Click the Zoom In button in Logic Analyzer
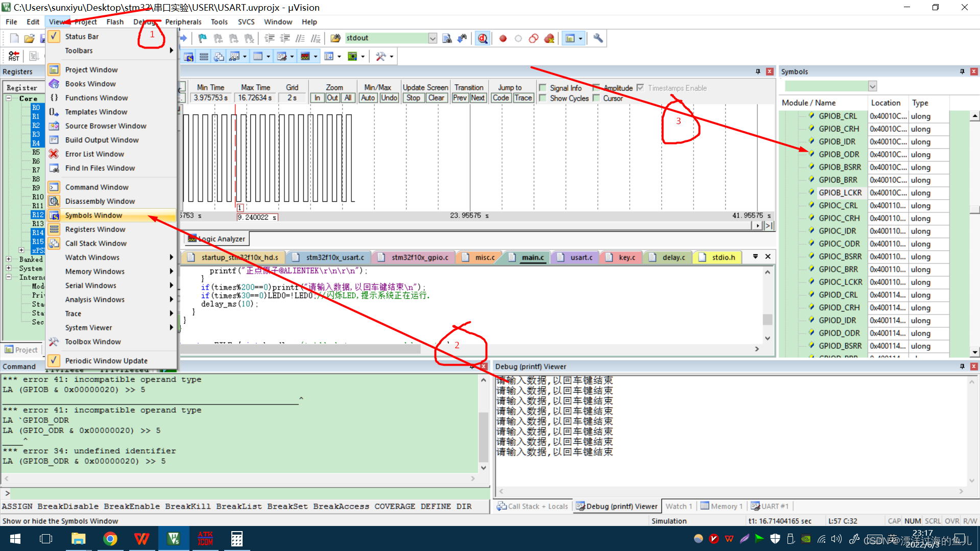Viewport: 980px width, 551px height. 317,98
